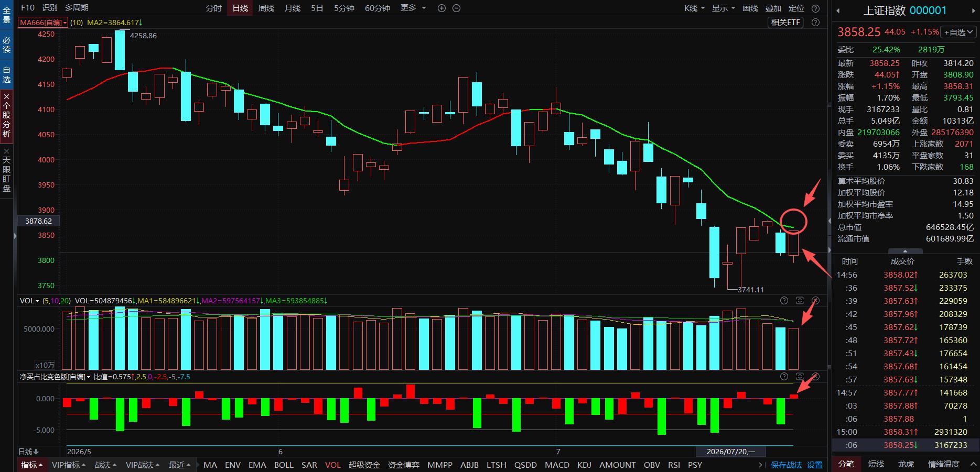Zoom in chart with plus icon

point(441,8)
